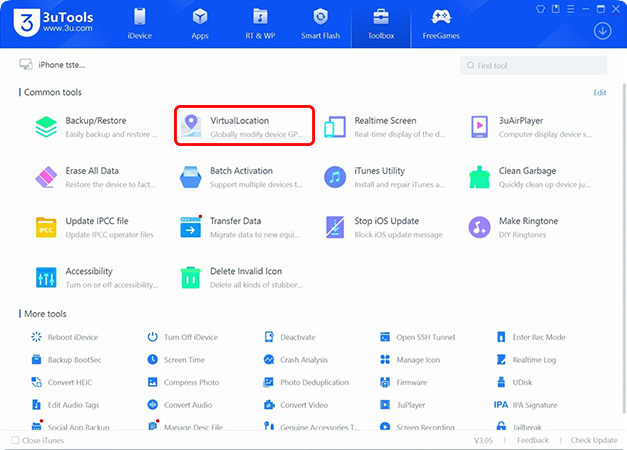
Task: Select the Erase All Data icon
Action: coord(46,177)
